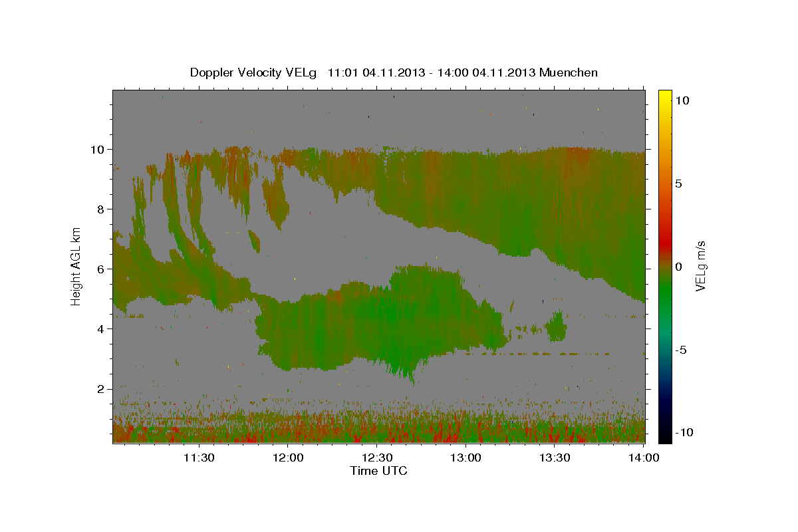Click the 14:00 time tick label
The image size is (798, 532).
pos(644,458)
